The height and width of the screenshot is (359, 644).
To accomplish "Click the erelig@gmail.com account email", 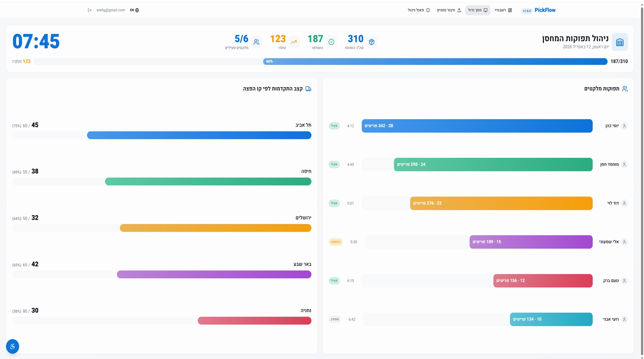I will tap(111, 10).
